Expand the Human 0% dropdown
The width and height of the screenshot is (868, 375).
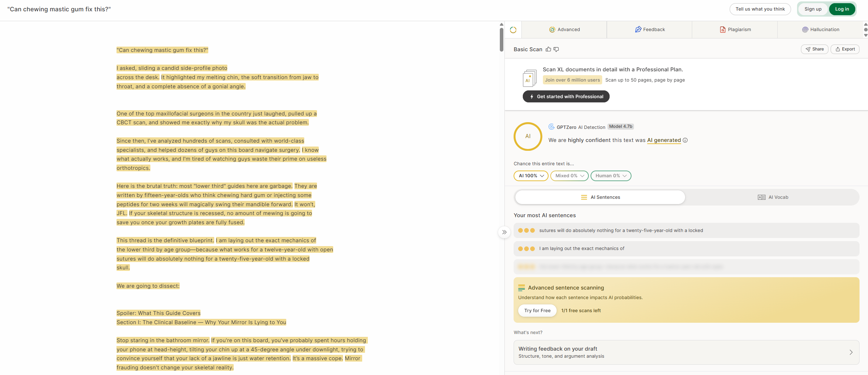click(611, 176)
